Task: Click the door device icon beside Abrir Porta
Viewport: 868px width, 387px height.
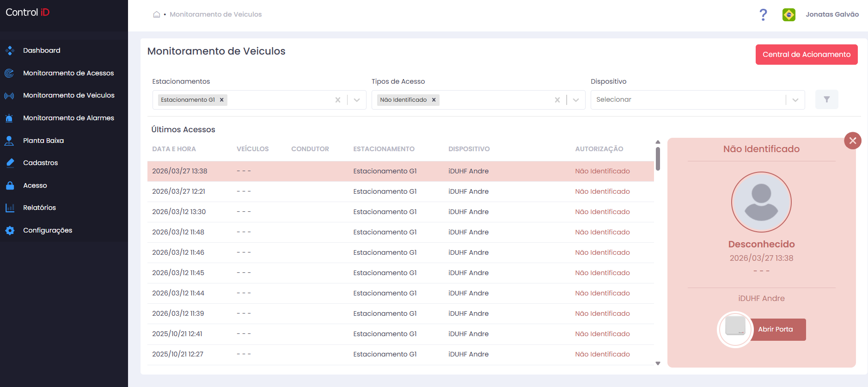Action: [x=735, y=329]
